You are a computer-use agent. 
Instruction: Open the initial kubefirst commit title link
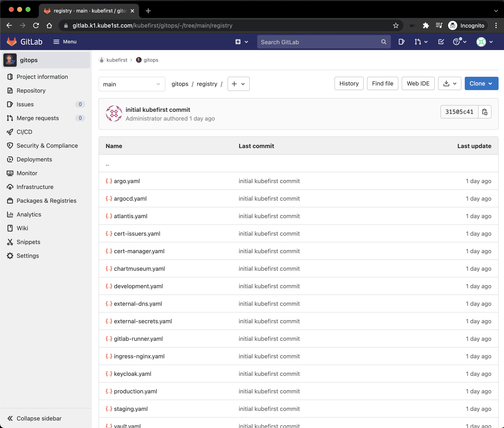point(158,110)
